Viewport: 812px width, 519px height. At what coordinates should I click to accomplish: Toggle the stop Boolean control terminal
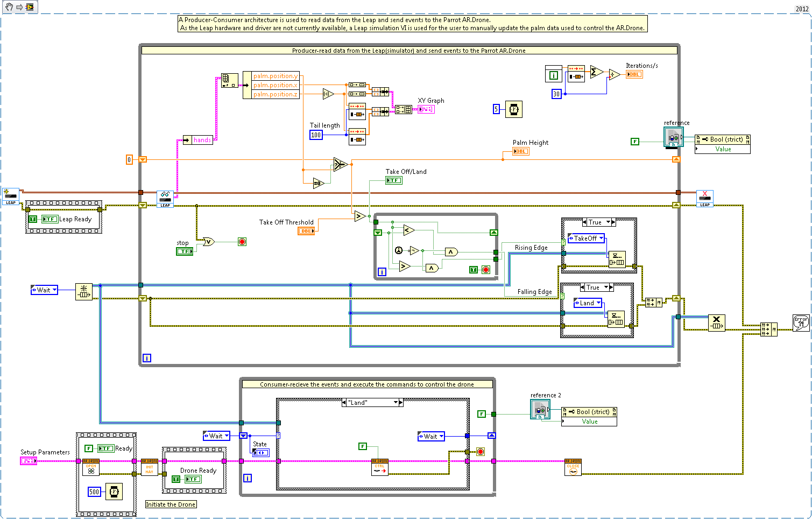click(x=185, y=251)
